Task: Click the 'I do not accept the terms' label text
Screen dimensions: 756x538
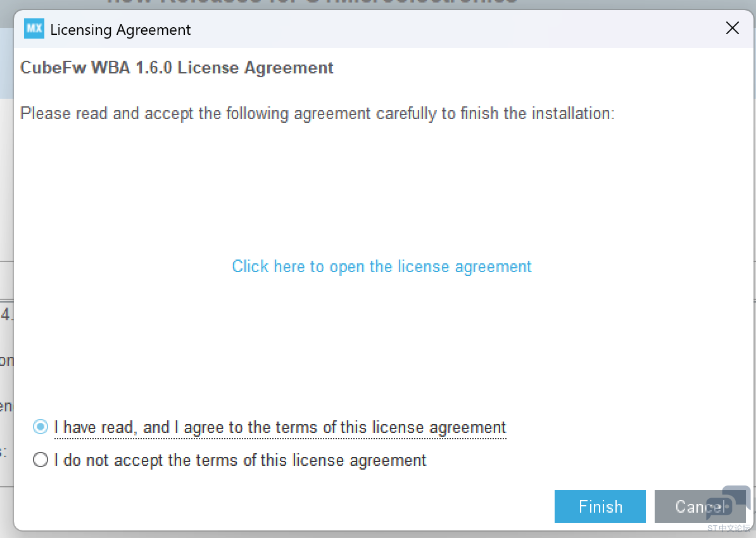Action: (x=240, y=460)
